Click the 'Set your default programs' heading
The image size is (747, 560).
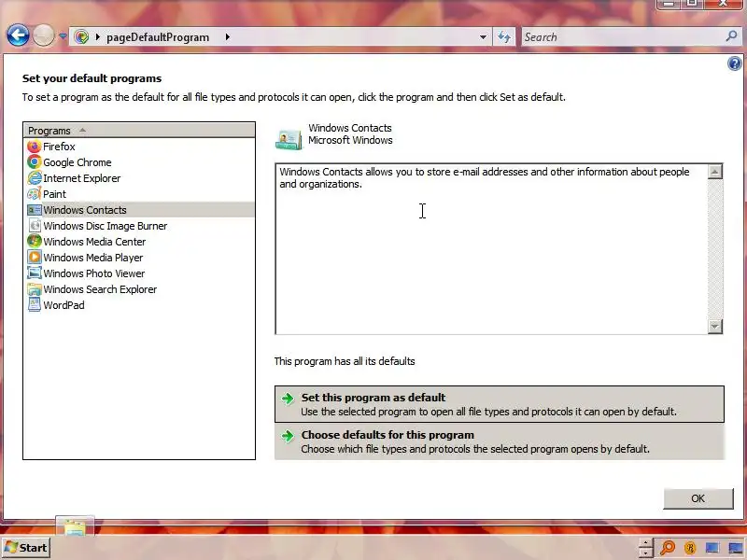click(x=92, y=78)
